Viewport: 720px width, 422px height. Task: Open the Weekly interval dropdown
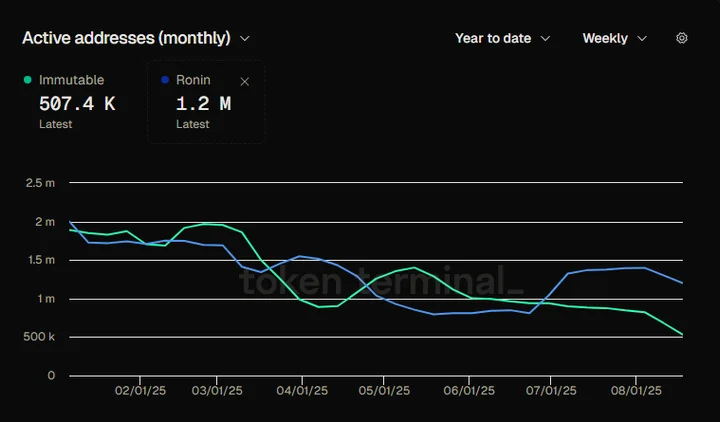click(x=614, y=38)
